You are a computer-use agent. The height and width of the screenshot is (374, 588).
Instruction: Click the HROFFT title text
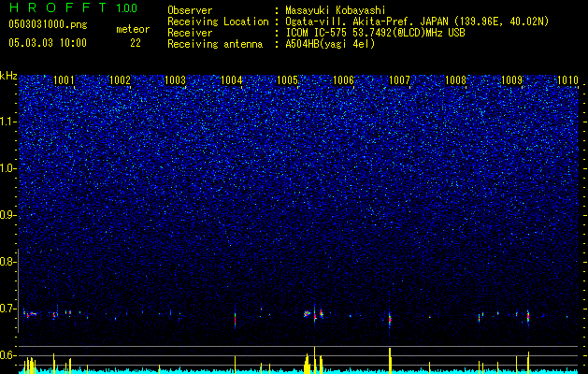tap(59, 7)
